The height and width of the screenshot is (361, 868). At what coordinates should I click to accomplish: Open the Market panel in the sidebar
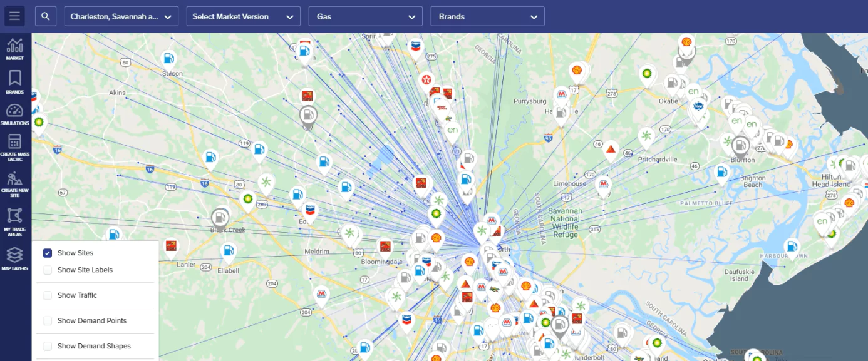pyautogui.click(x=14, y=47)
